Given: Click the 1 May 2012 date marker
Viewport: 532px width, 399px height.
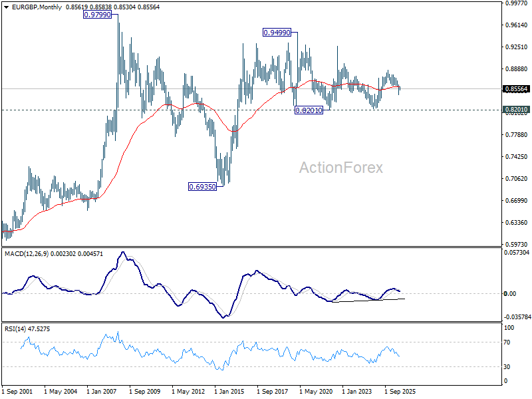Looking at the screenshot, I should [188, 392].
